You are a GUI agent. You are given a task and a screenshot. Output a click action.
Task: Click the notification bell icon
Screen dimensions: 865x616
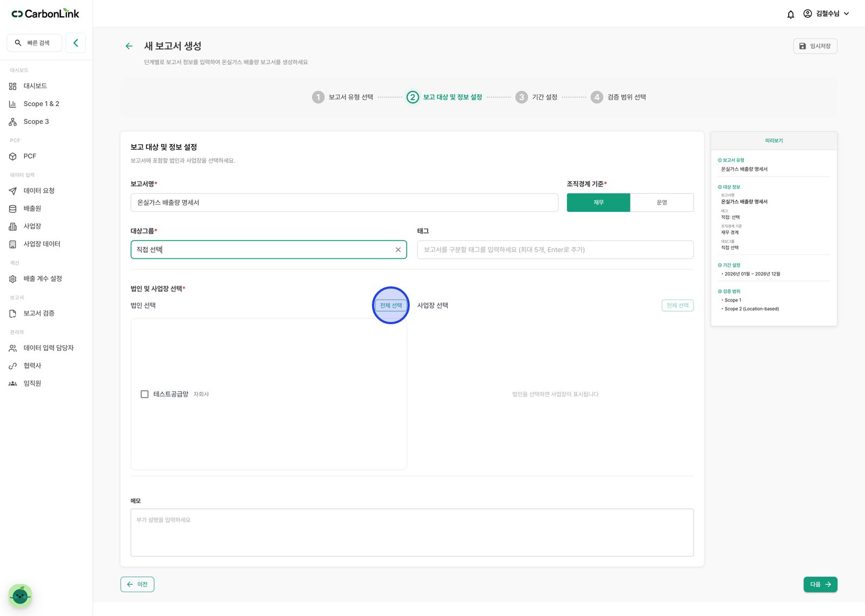[790, 14]
